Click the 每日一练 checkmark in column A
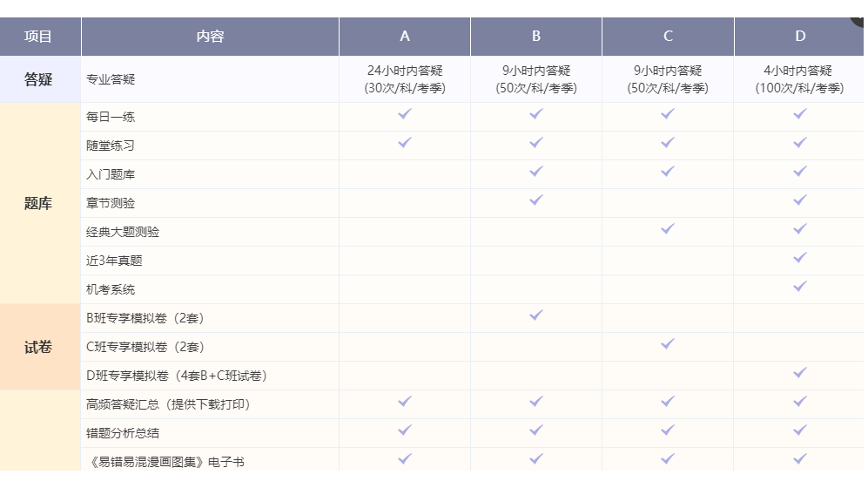Image resolution: width=868 pixels, height=488 pixels. click(404, 114)
